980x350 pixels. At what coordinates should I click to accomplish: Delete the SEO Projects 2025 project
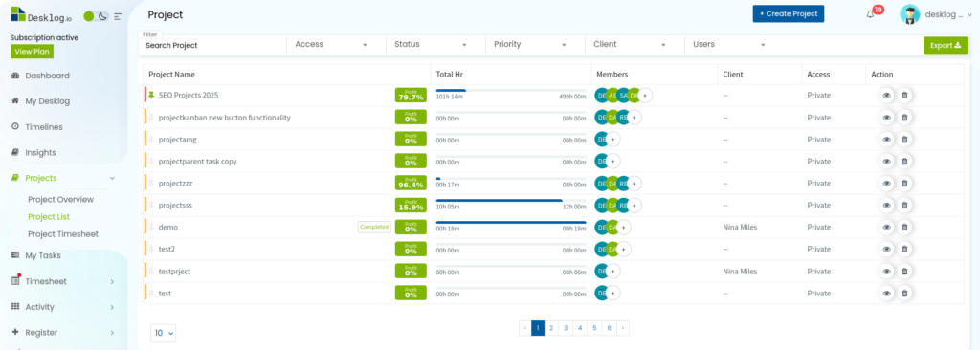[903, 95]
